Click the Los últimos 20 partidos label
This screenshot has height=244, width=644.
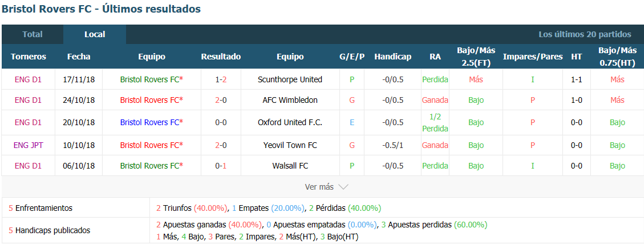tap(585, 34)
